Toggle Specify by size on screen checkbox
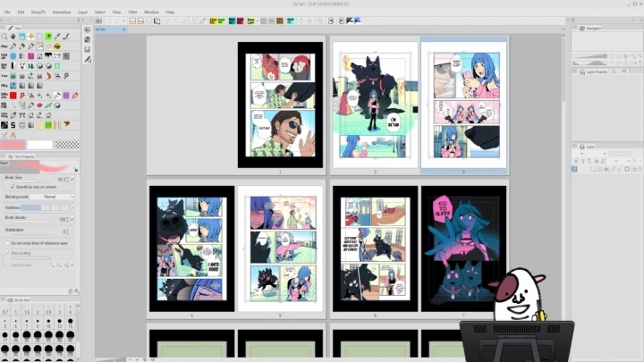Screen dimensions: 644x362 (x=13, y=187)
